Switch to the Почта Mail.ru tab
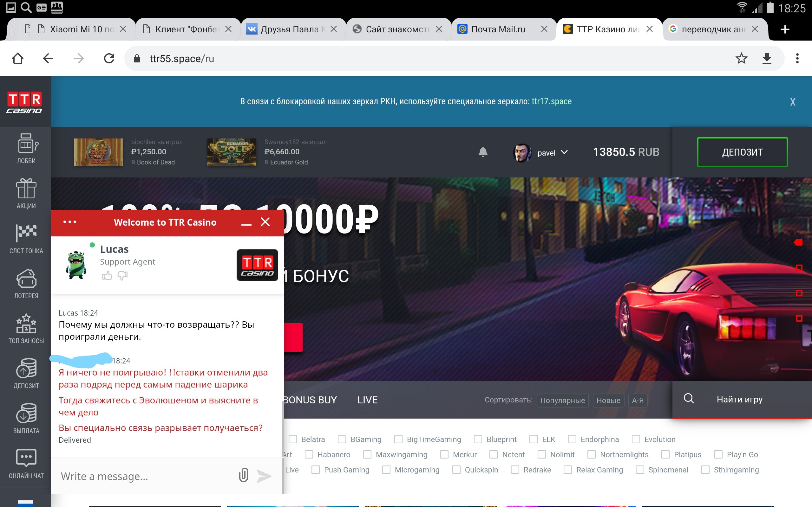Image resolution: width=812 pixels, height=507 pixels. 498,29
